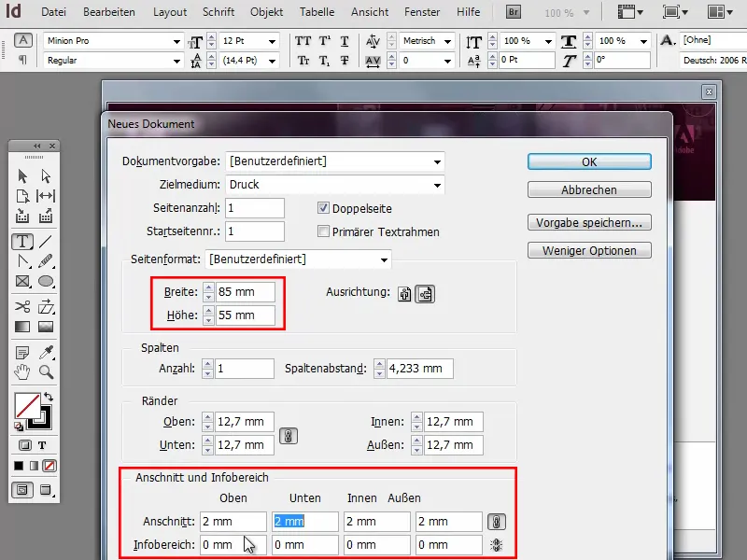The height and width of the screenshot is (560, 747).
Task: Click the Bridge (Br) icon
Action: tap(513, 12)
